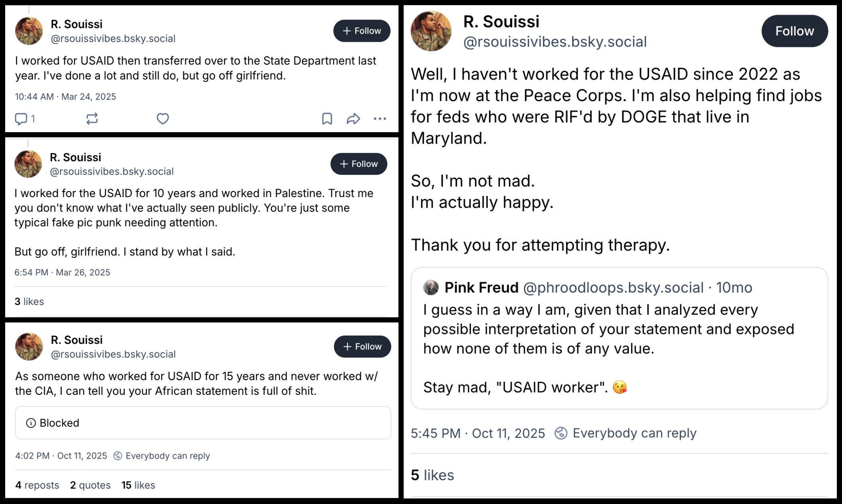Open R. Souissi avatar on the Peace Corps post
Viewport: 842px width, 504px height.
tap(431, 31)
